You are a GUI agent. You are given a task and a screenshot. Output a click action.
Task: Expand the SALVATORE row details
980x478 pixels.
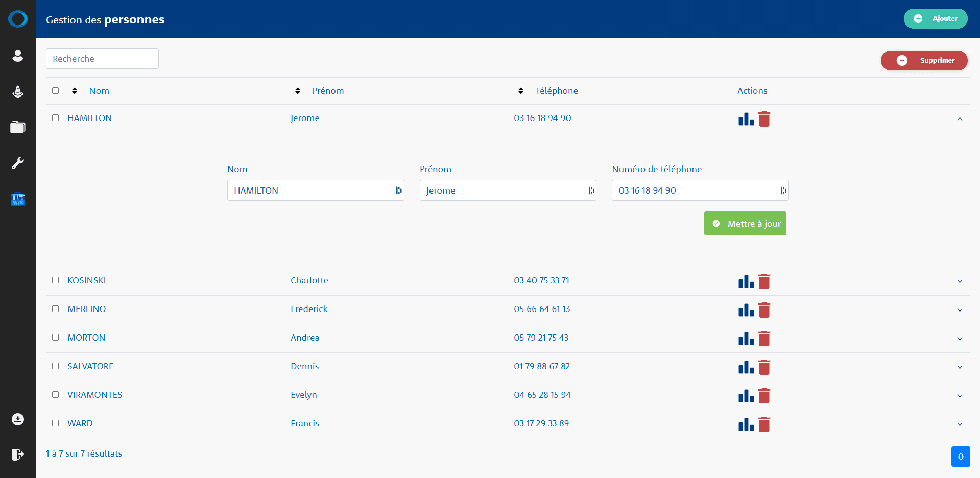(x=960, y=367)
